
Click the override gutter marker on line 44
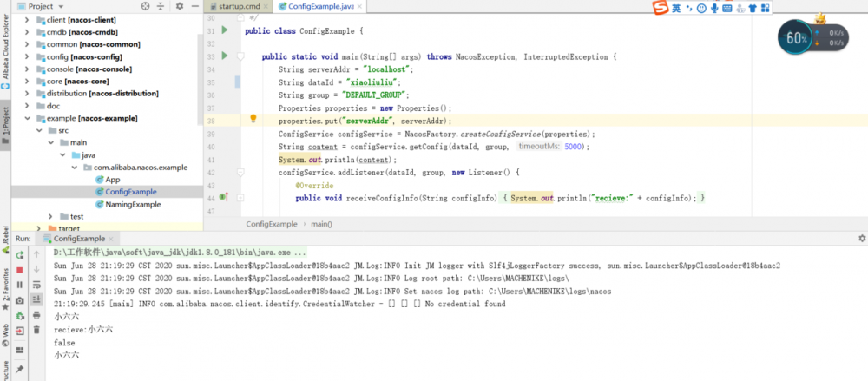point(224,197)
